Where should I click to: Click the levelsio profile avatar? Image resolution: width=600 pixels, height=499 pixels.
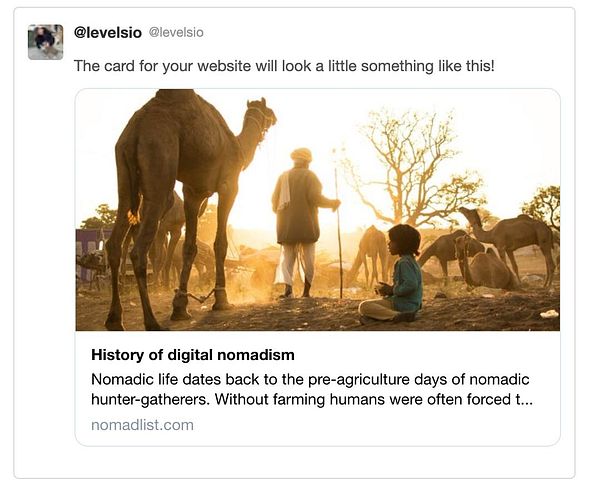coord(45,42)
